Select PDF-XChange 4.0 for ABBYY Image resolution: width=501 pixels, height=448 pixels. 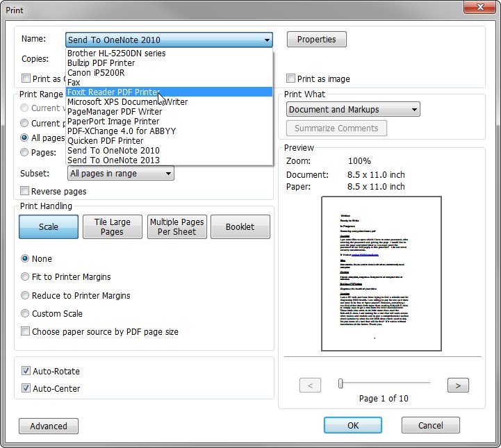point(169,131)
